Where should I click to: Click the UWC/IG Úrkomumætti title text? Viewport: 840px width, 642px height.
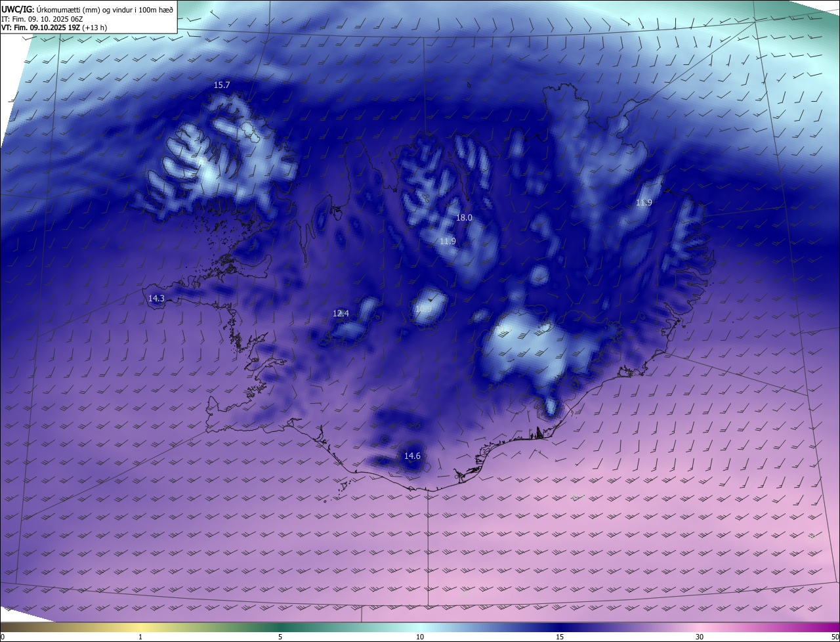(87, 9)
